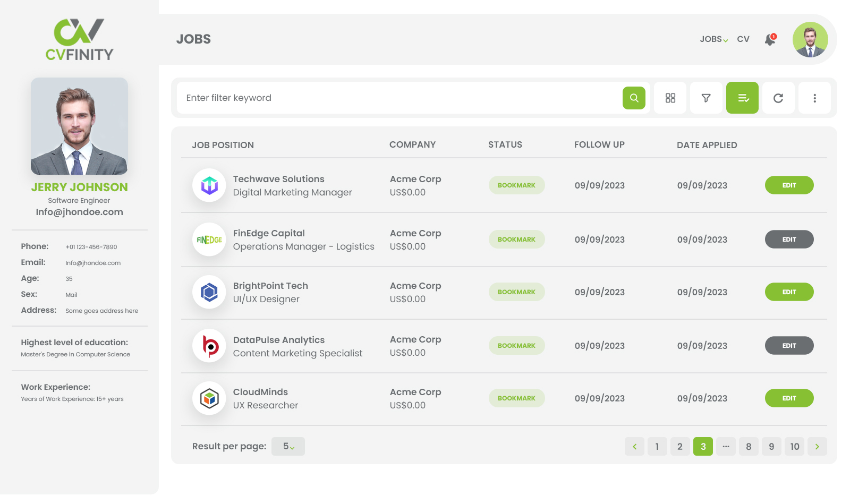The image size is (850, 504).
Task: Select the active sort icon
Action: coord(742,98)
